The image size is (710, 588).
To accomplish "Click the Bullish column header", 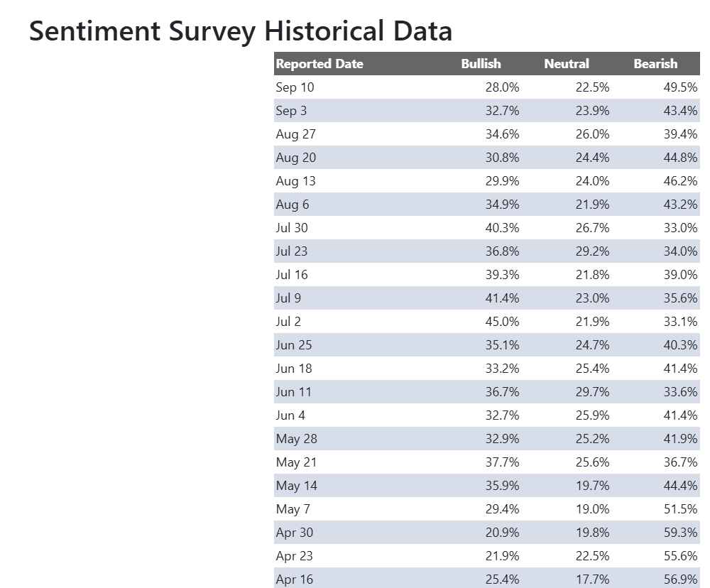I will click(x=481, y=64).
